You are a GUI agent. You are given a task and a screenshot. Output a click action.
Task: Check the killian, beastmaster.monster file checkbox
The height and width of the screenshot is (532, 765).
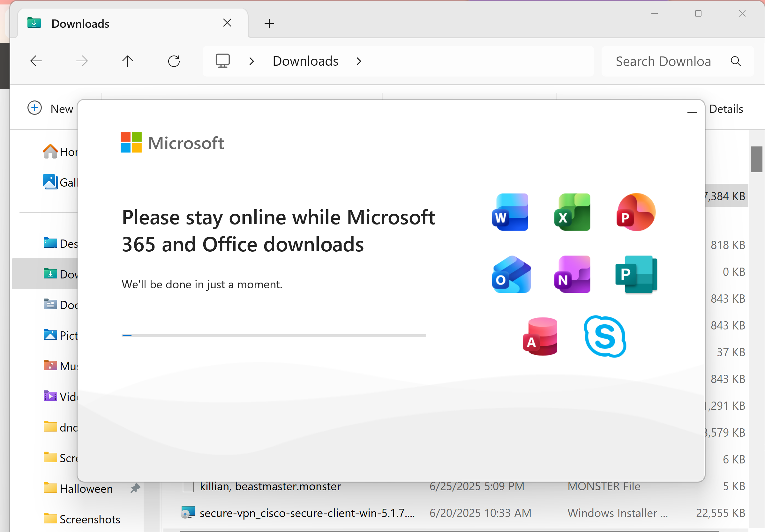[x=188, y=486]
